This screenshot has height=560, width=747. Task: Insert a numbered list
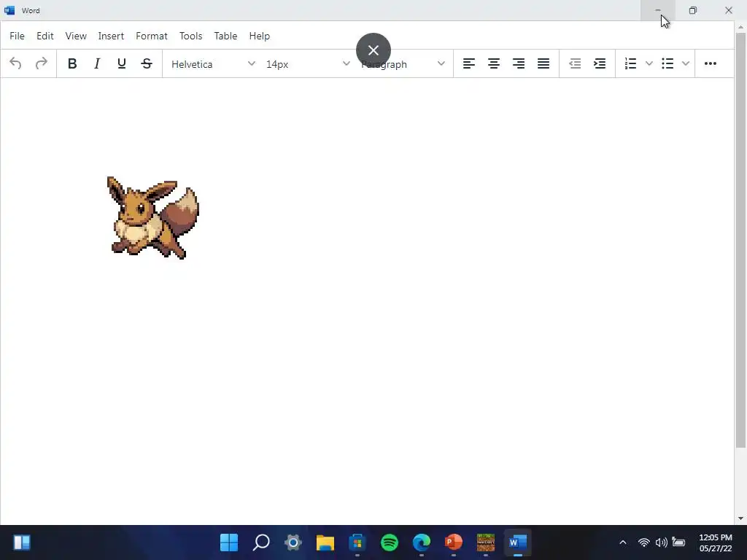pyautogui.click(x=631, y=63)
